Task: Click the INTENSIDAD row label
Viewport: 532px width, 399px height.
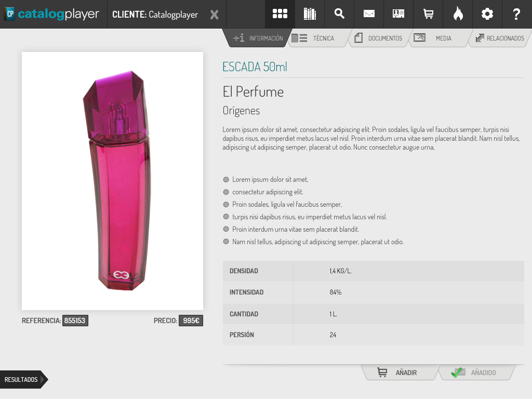Action: click(x=246, y=292)
